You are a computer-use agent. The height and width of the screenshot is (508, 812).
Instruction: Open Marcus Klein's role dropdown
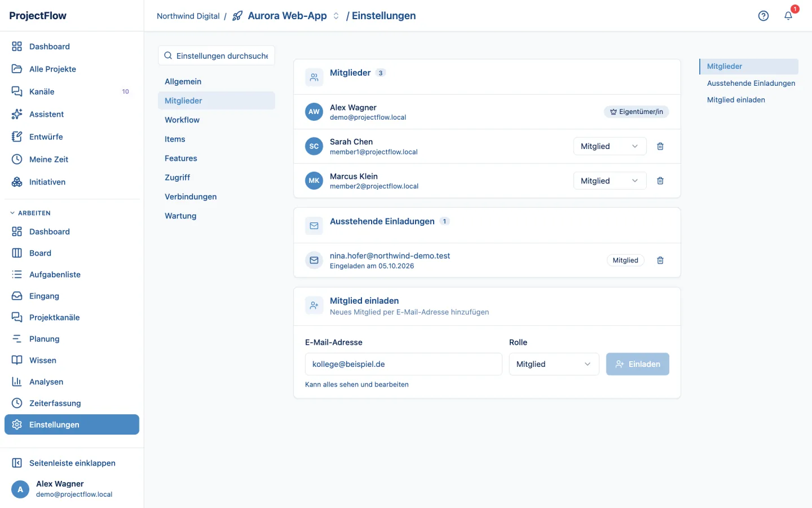click(x=610, y=181)
